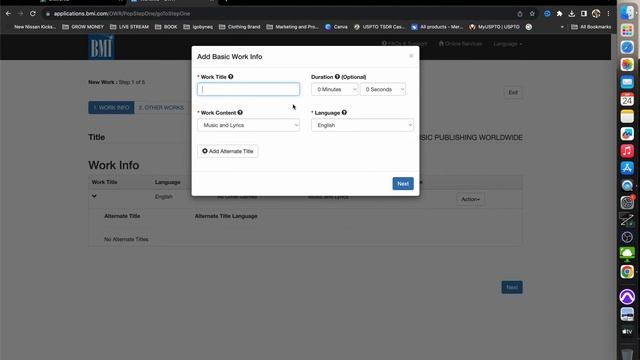Open the USPTO TSDR bookmark
The width and height of the screenshot is (640, 360).
pyautogui.click(x=379, y=27)
